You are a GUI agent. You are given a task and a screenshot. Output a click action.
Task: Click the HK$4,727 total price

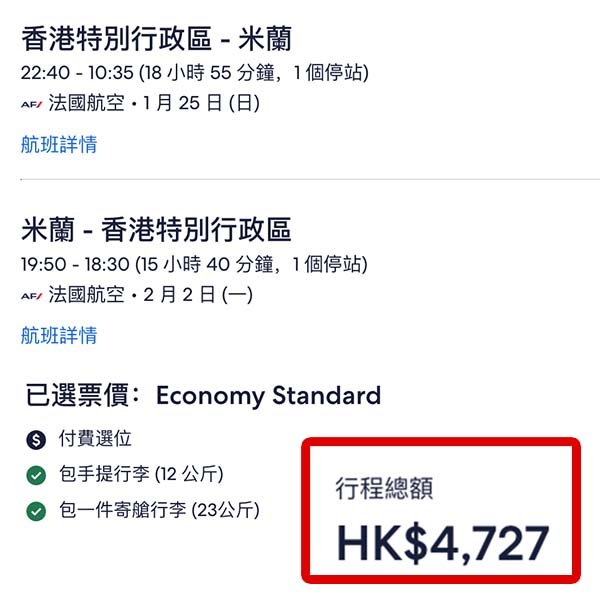tap(442, 542)
